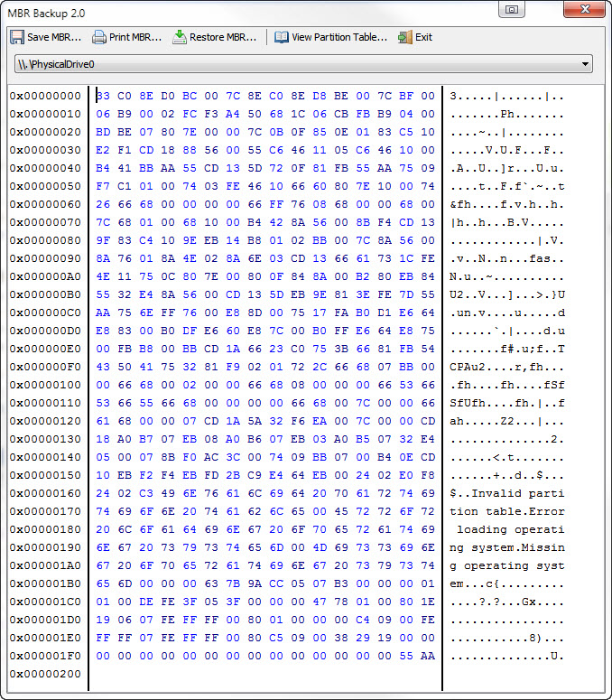
Task: Click the Print MBR printer icon
Action: click(99, 38)
